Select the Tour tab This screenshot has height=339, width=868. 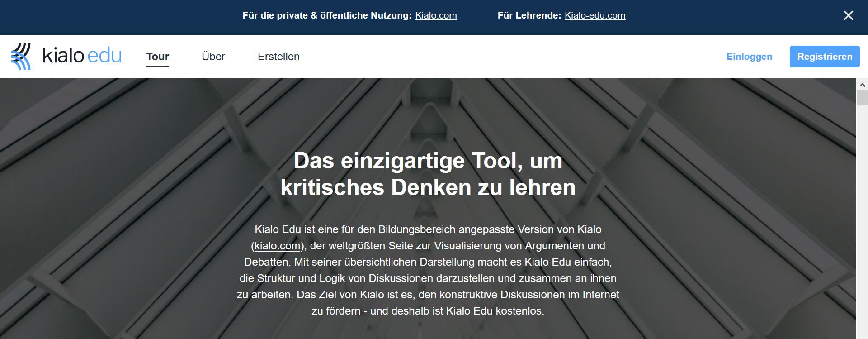coord(157,57)
